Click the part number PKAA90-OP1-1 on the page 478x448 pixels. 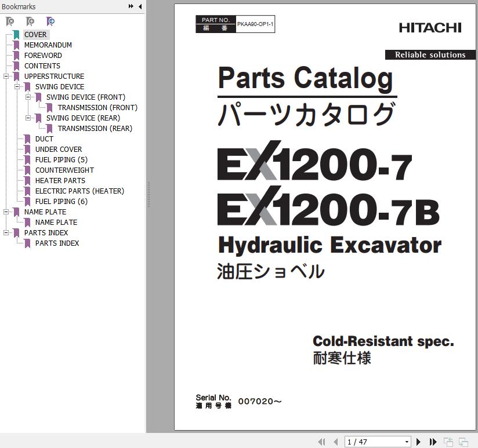[255, 24]
